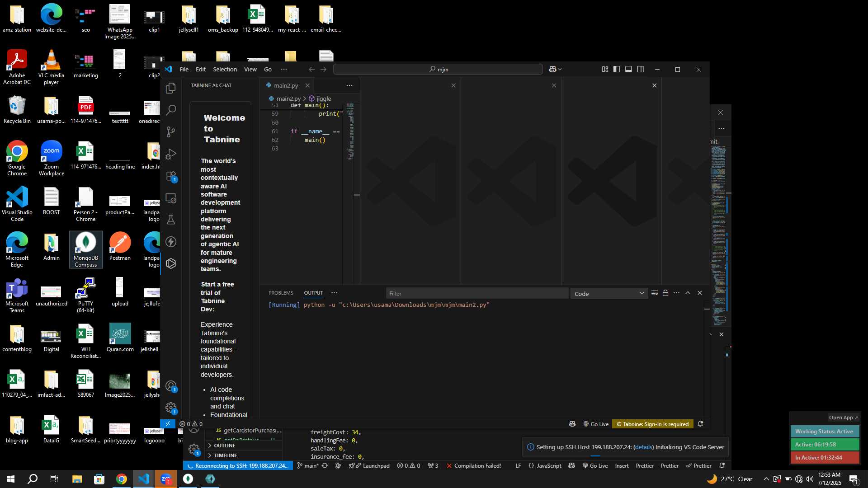Open the File menu
The width and height of the screenshot is (868, 488).
184,69
